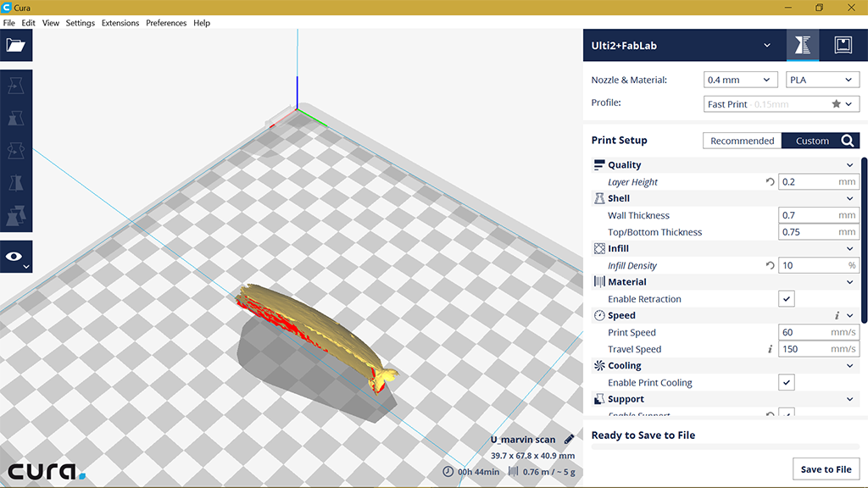Open file using folder icon
Screen dimensions: 868x488
tap(15, 45)
